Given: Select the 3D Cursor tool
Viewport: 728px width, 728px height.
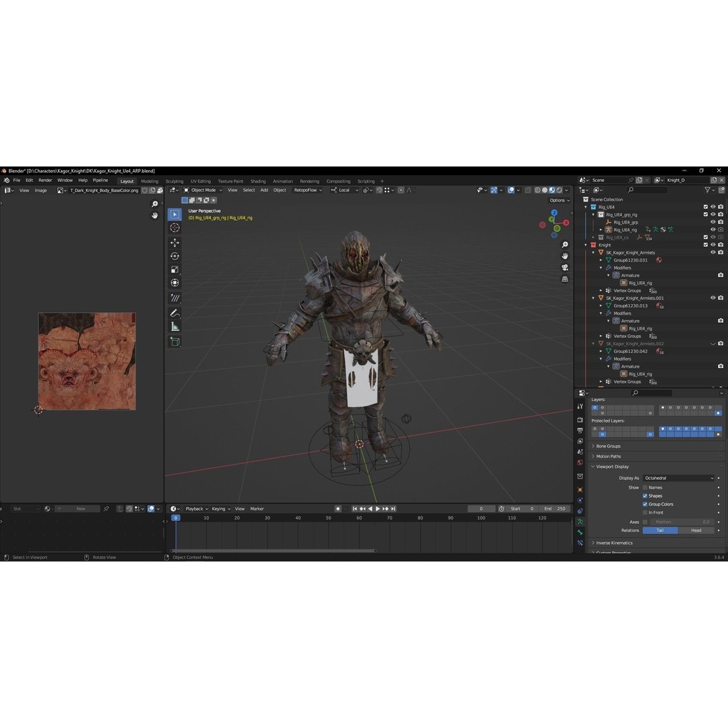Looking at the screenshot, I should pyautogui.click(x=175, y=228).
